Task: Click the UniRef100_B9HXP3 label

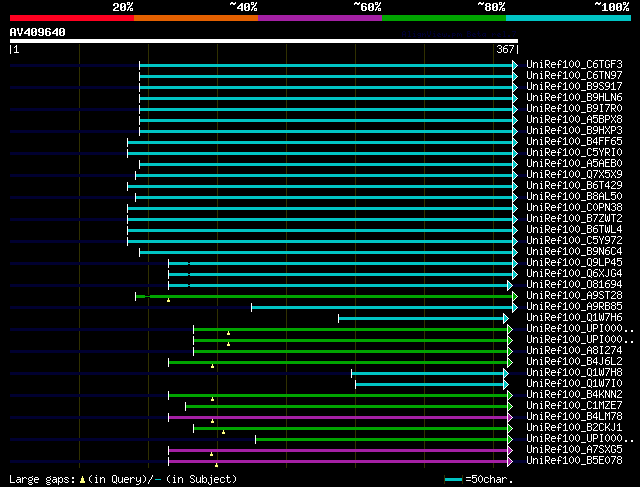Action: (574, 131)
